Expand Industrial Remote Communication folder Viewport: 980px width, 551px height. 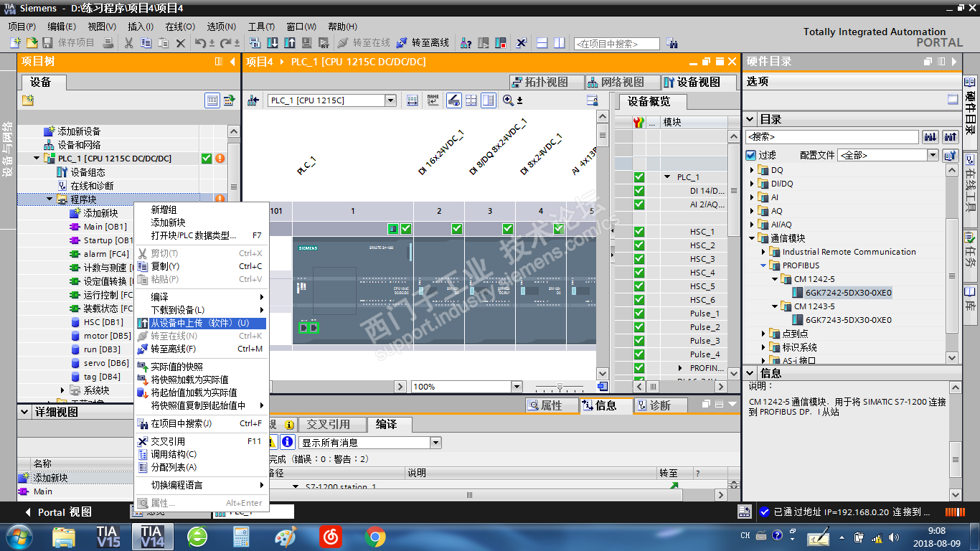point(764,252)
